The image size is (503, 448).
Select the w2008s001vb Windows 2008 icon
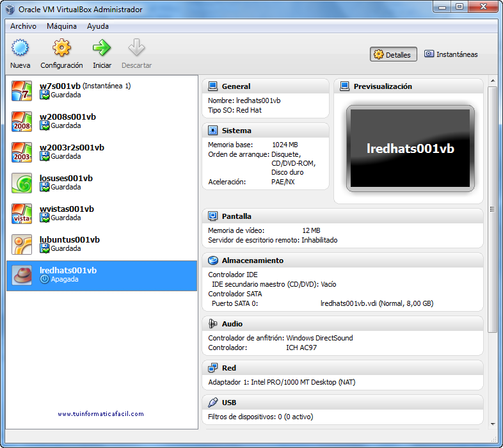coord(22,122)
